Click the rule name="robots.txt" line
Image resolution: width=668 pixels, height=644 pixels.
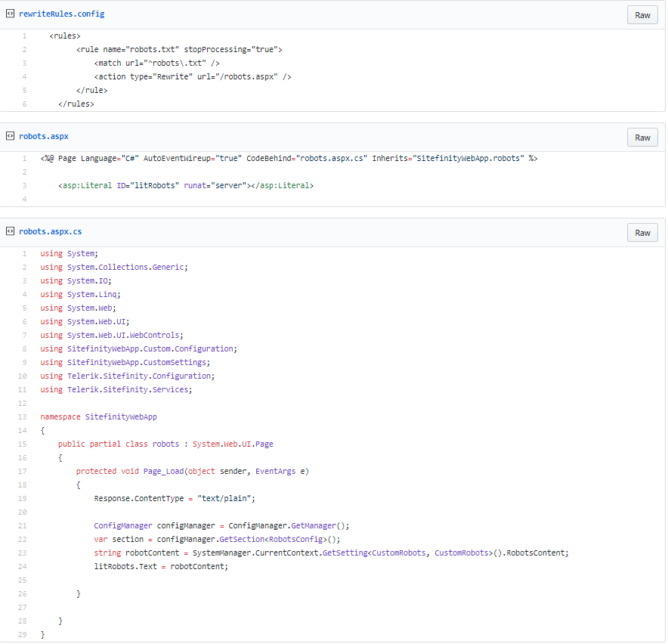179,49
